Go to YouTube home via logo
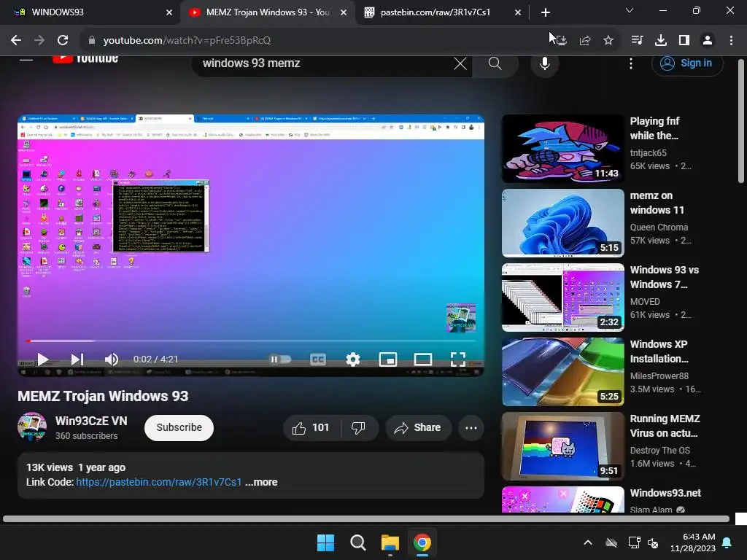 [85, 59]
